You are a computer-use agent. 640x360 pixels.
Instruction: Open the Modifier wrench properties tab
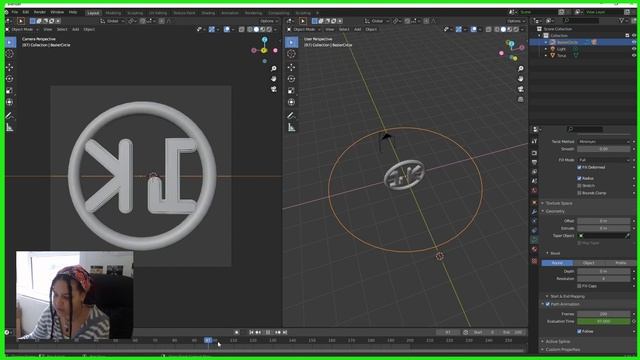[534, 212]
